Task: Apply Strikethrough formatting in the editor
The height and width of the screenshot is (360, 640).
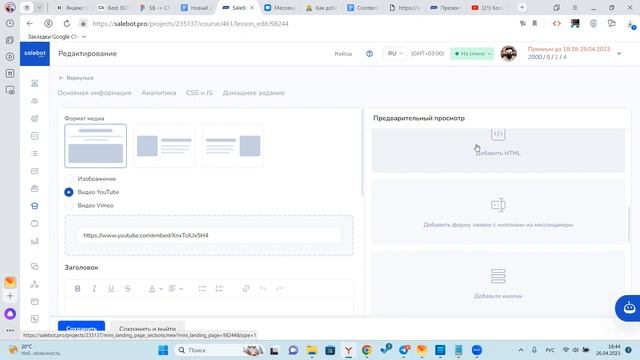Action: (128, 289)
